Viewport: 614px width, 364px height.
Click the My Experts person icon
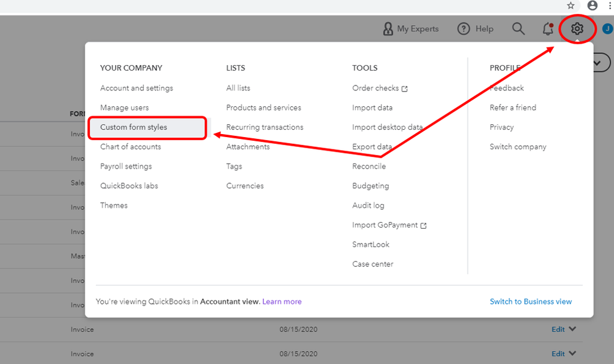tap(388, 29)
